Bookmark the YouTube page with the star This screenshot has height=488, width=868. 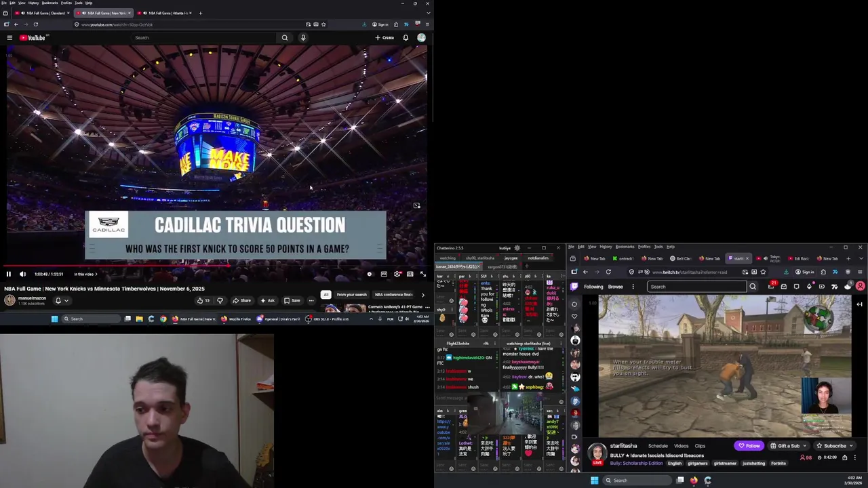click(x=323, y=24)
